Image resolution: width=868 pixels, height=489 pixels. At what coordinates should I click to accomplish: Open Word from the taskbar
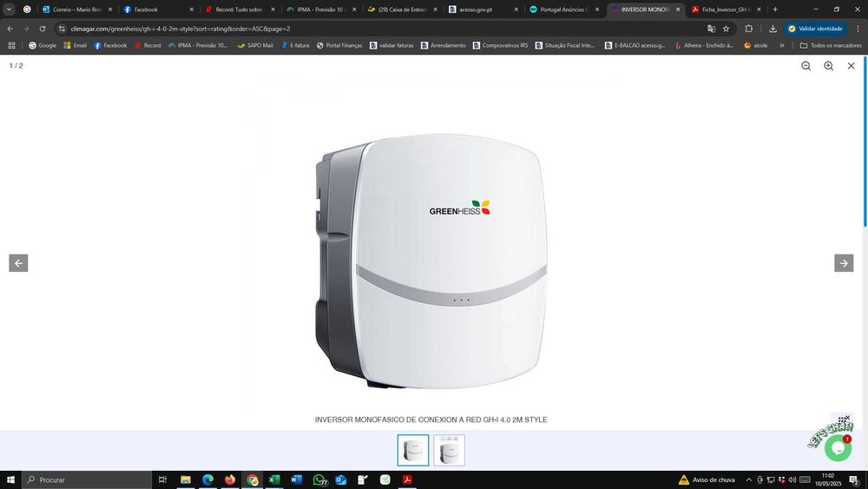pyautogui.click(x=296, y=479)
